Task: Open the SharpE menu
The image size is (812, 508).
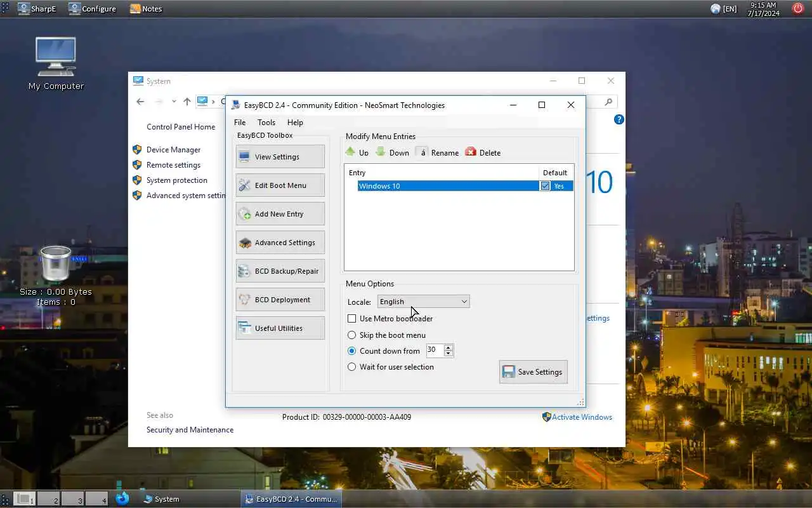Action: click(37, 9)
